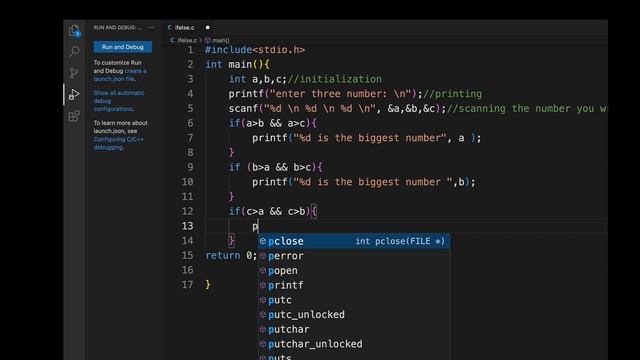Click the "enter three number: \n" string

[341, 94]
